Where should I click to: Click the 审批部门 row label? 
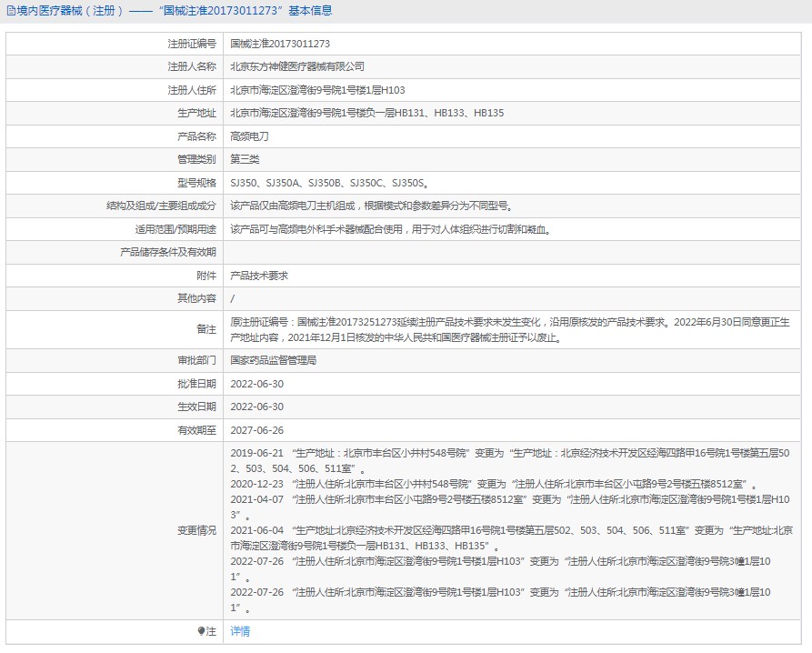click(196, 360)
